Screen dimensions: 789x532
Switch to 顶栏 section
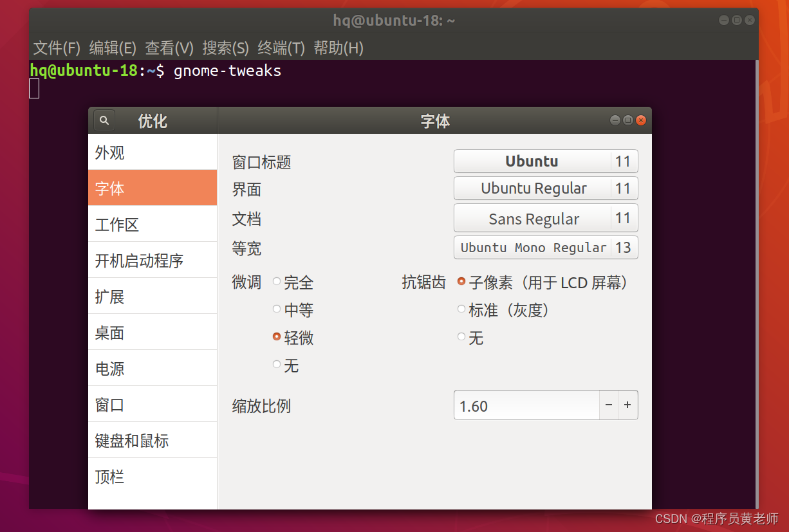coord(153,477)
